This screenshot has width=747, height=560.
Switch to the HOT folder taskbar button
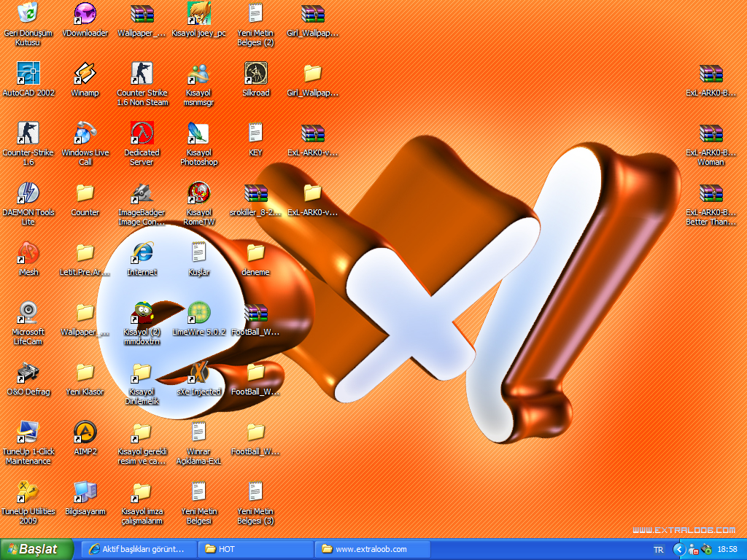point(256,549)
